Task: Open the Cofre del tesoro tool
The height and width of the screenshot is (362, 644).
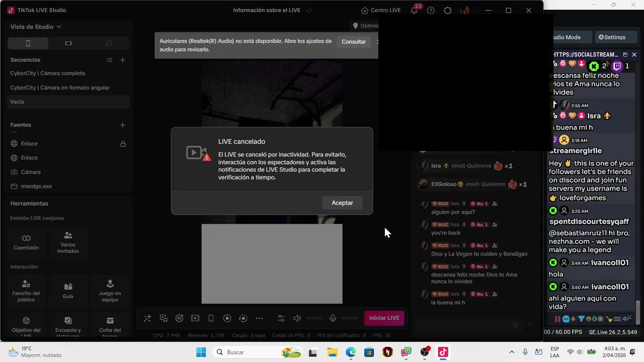Action: click(110, 326)
